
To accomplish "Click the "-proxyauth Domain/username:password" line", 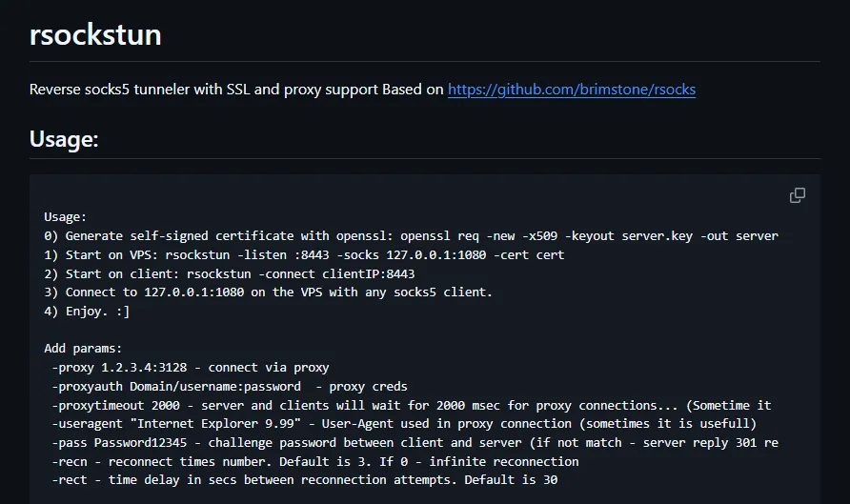I will click(x=230, y=387).
